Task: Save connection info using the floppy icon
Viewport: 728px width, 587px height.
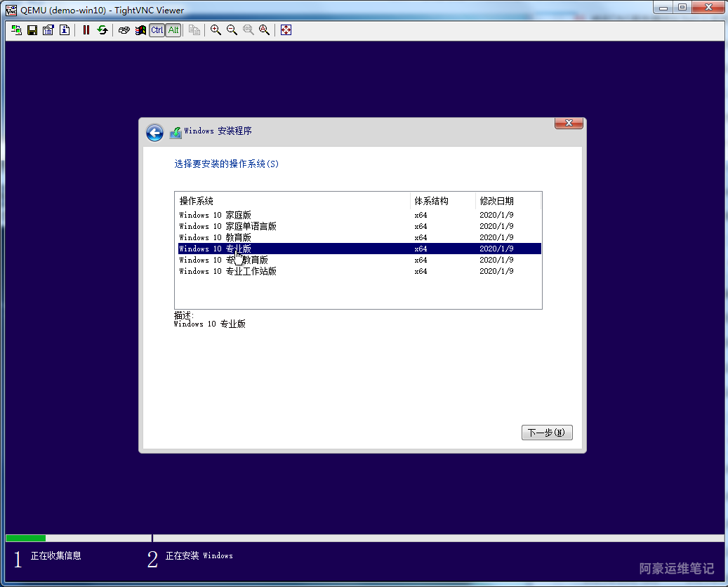Action: pos(32,30)
